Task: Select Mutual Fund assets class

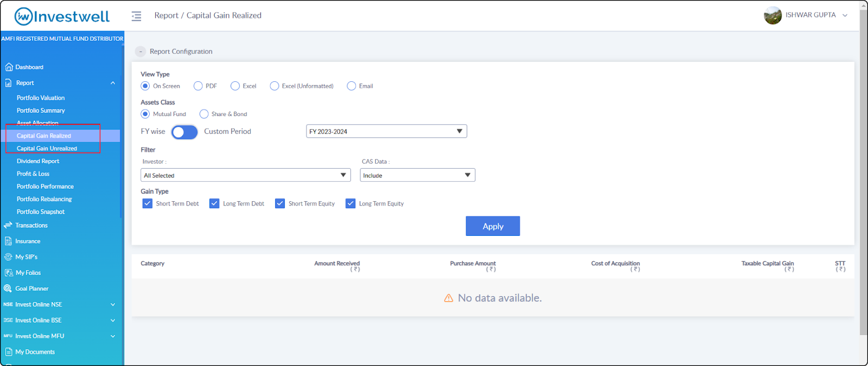Action: point(145,114)
